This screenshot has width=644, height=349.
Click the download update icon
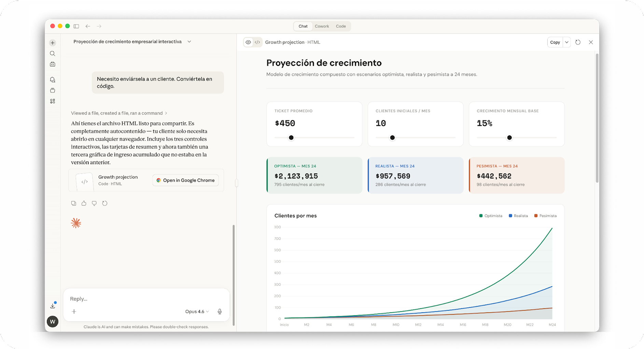click(x=53, y=305)
